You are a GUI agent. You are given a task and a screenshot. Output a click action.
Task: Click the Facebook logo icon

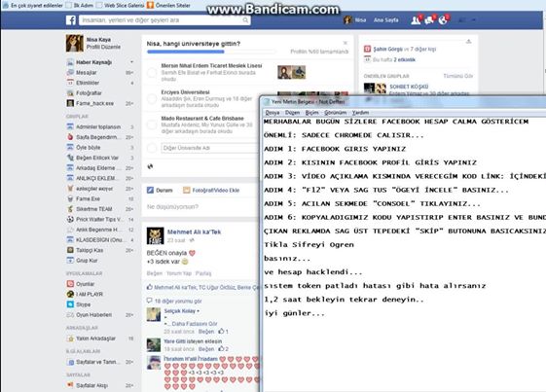click(71, 20)
